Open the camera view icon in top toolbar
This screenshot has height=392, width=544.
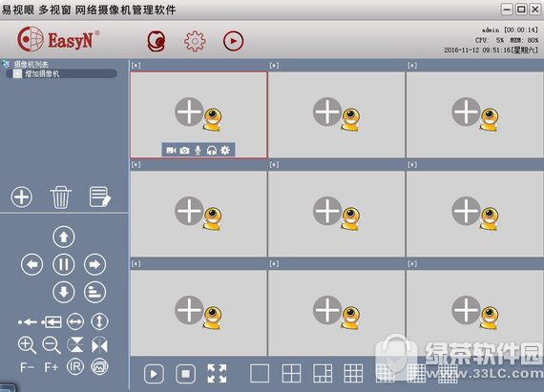tap(157, 41)
